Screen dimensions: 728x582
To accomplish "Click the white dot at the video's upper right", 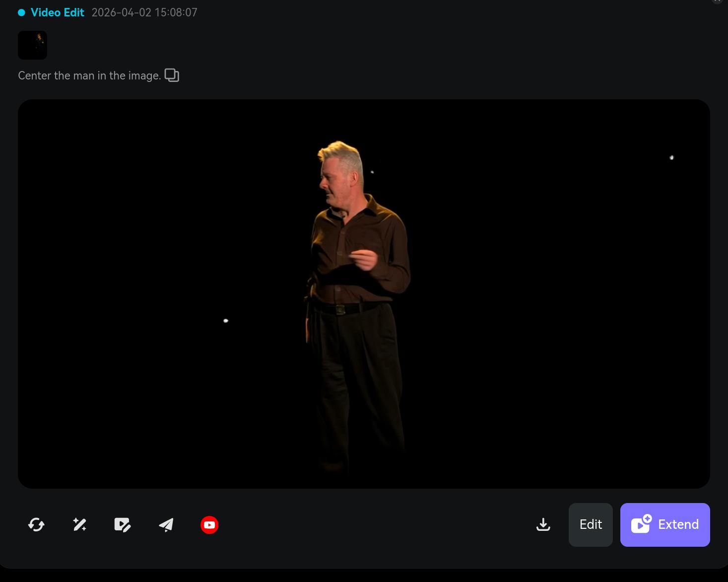I will [x=671, y=157].
